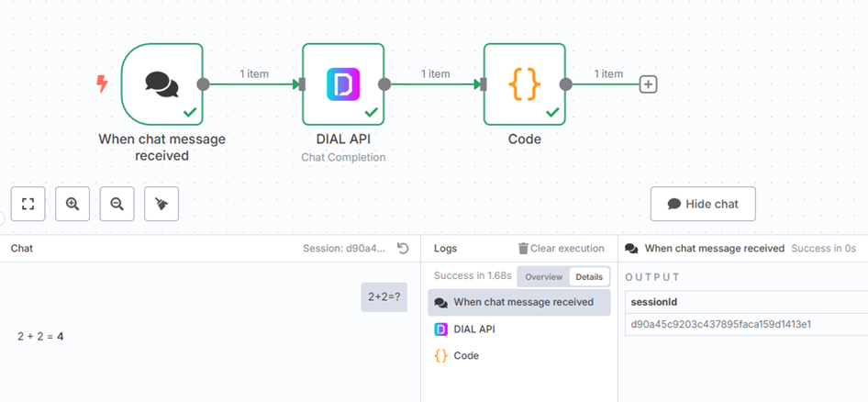Image resolution: width=868 pixels, height=402 pixels.
Task: Select When chat message received in the logs list
Action: 519,302
